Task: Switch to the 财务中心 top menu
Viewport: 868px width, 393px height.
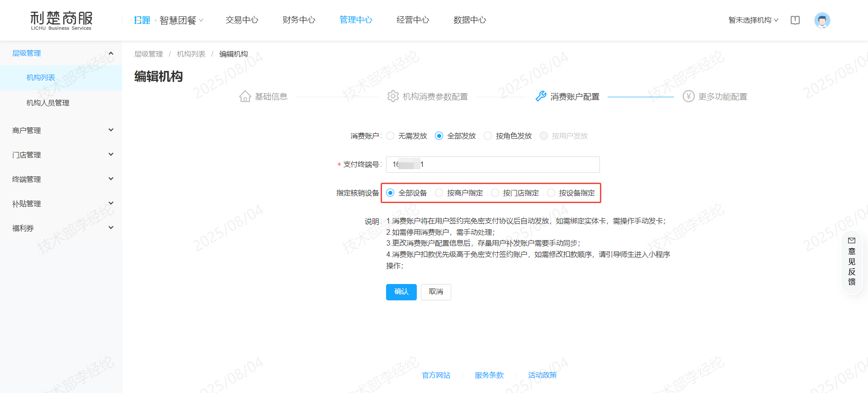Action: pos(299,20)
